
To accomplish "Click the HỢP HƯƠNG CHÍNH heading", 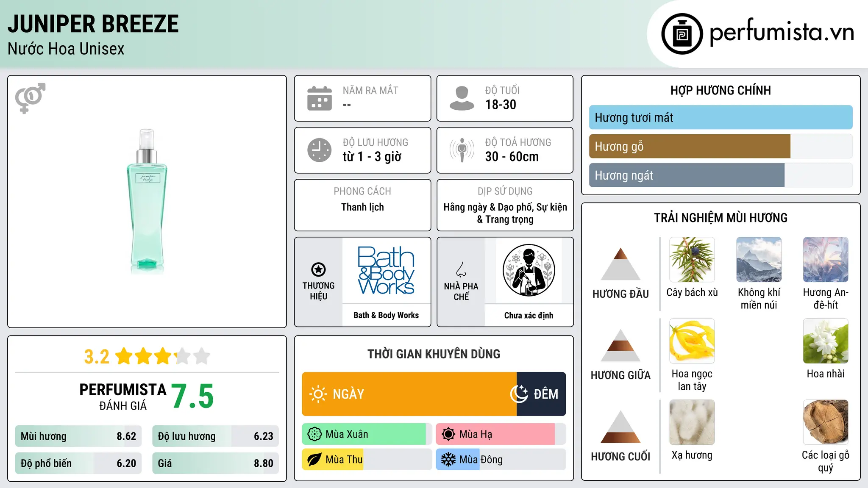I will [x=721, y=90].
